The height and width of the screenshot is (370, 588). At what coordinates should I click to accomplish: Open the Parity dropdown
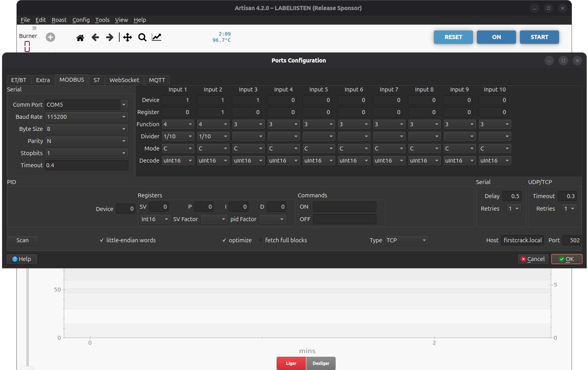(86, 141)
